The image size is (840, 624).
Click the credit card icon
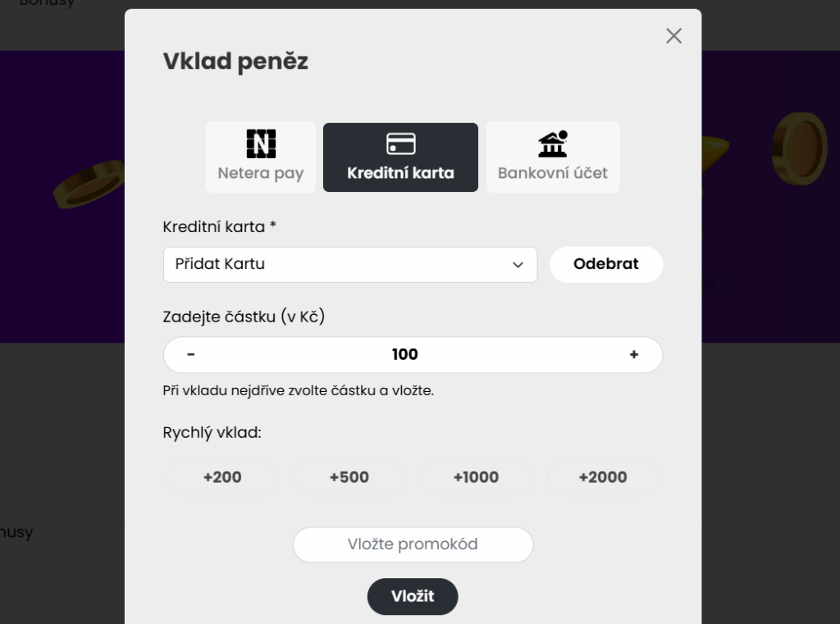[x=400, y=143]
